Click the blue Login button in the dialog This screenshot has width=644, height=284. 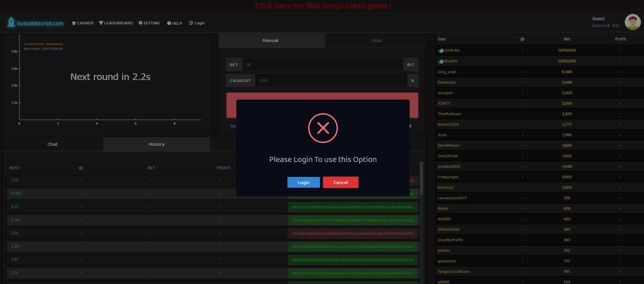click(303, 182)
